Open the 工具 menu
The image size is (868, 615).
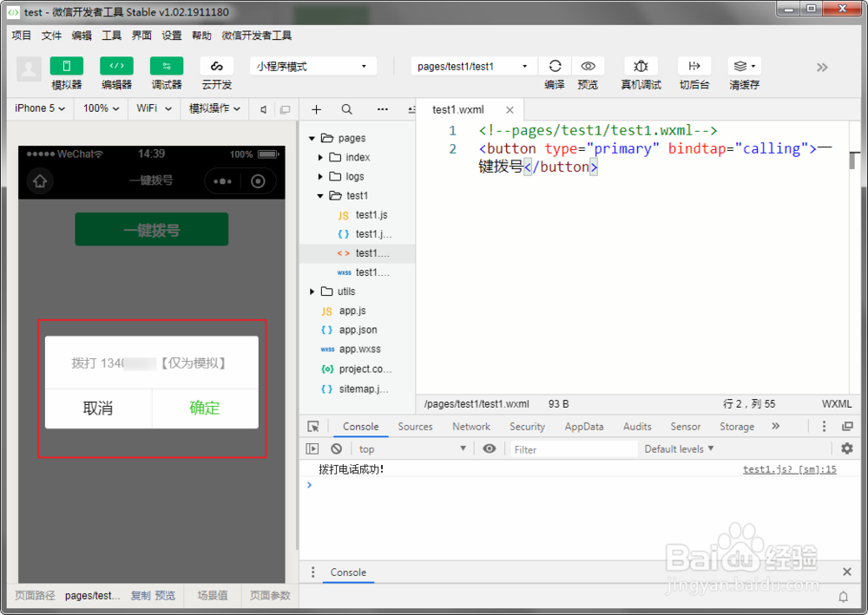111,36
